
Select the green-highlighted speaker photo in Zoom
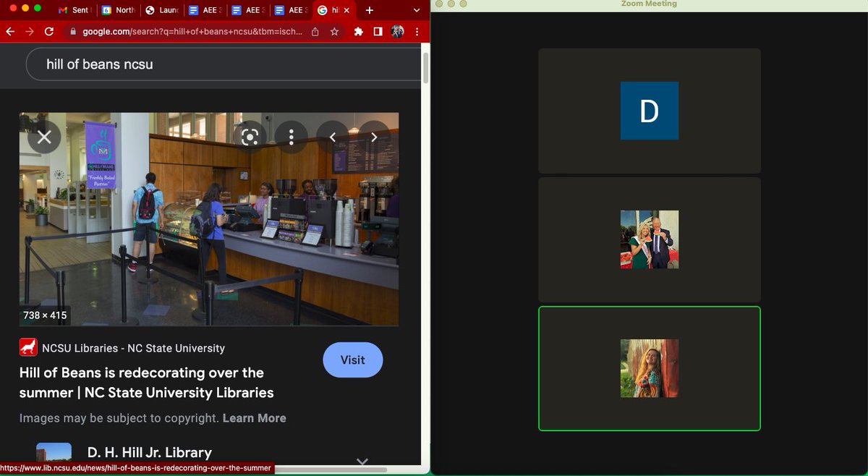649,368
